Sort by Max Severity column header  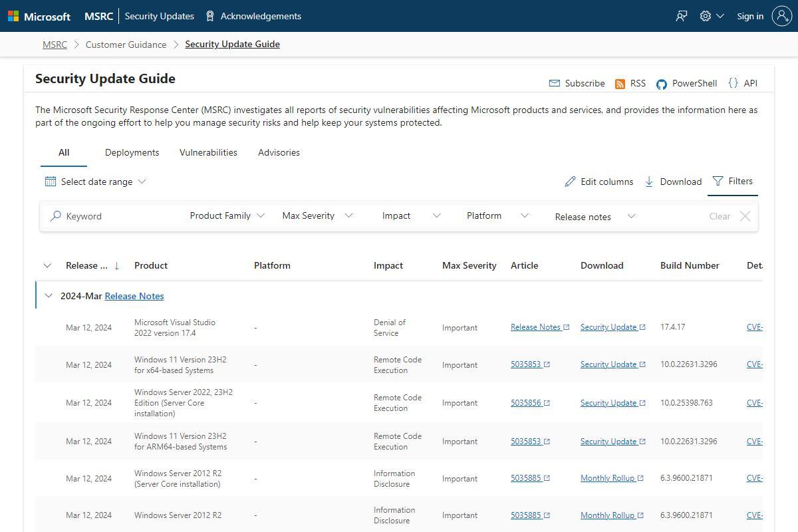pos(469,265)
